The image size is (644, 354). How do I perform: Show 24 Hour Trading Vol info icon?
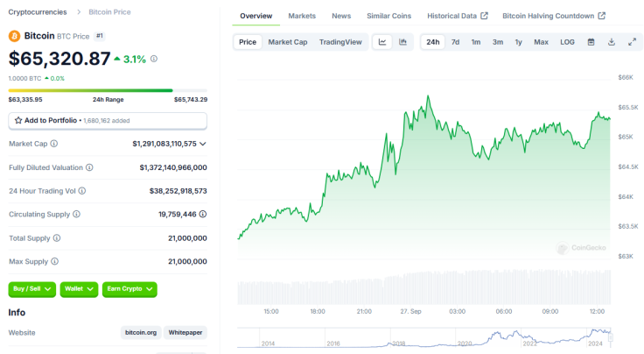(x=82, y=191)
